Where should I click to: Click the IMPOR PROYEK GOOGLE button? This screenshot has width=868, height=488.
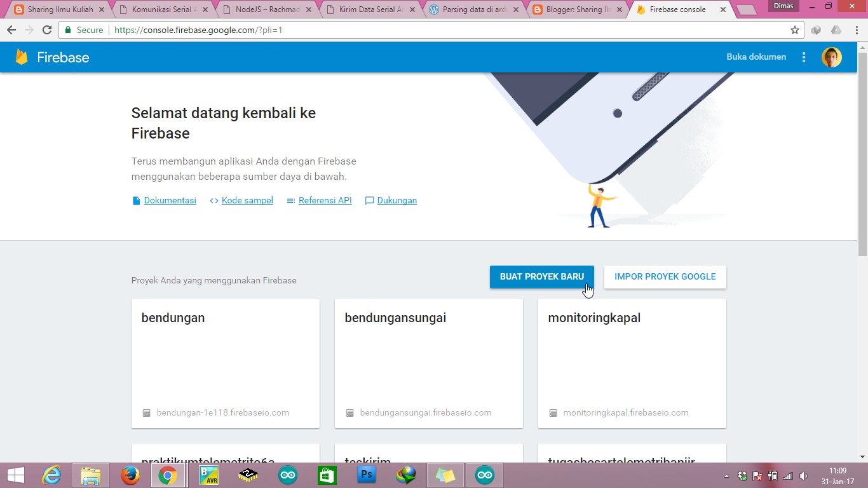665,277
